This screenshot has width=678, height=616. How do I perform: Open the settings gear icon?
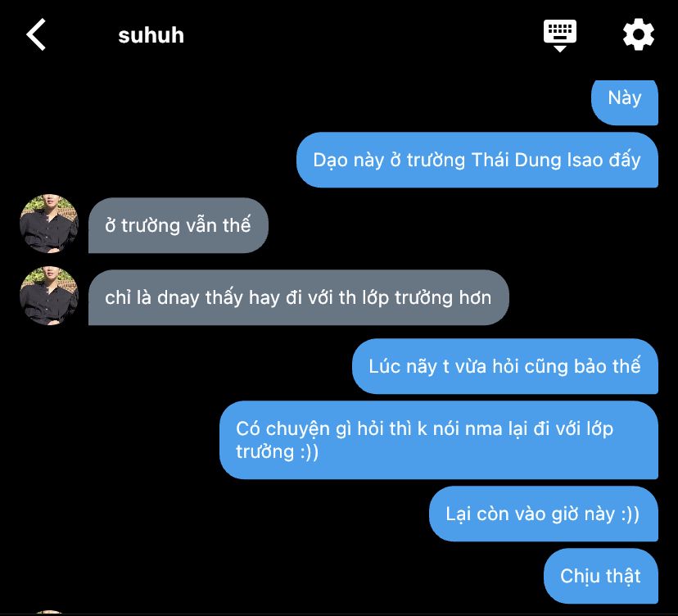coord(638,34)
